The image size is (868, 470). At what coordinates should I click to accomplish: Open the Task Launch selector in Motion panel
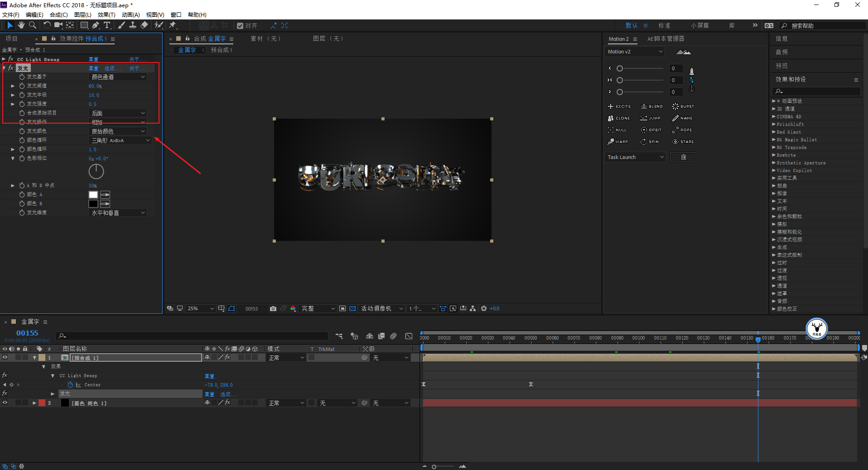tap(635, 157)
